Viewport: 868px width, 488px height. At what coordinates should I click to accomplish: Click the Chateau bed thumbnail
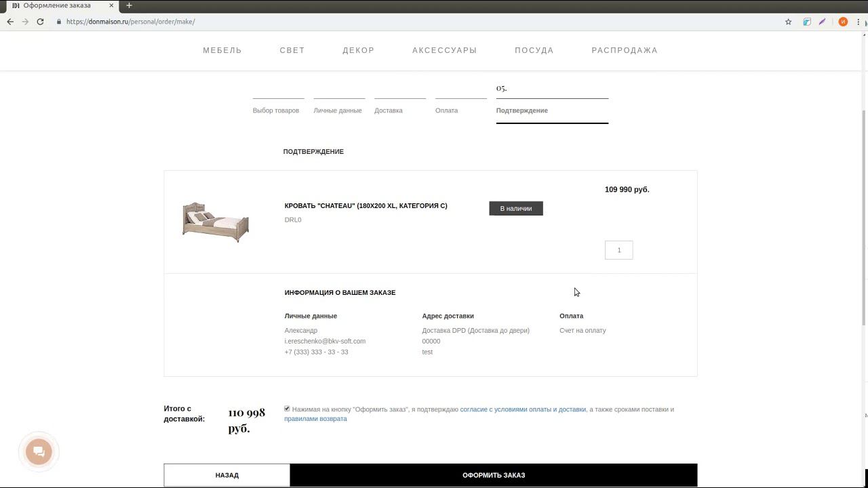[216, 221]
